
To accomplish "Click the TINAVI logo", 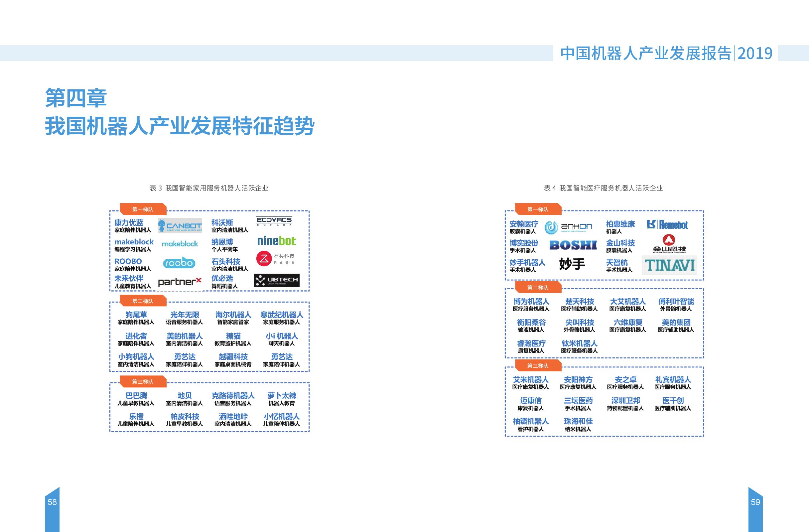I will pos(669,265).
